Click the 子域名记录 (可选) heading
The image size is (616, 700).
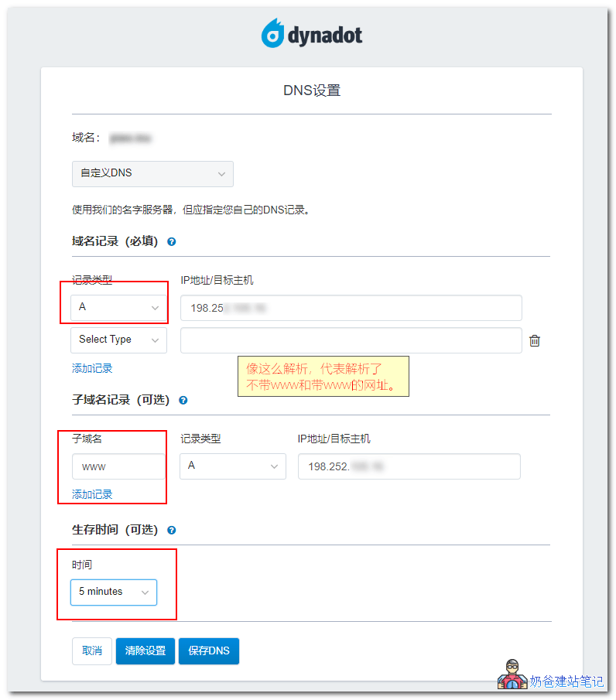(x=121, y=400)
